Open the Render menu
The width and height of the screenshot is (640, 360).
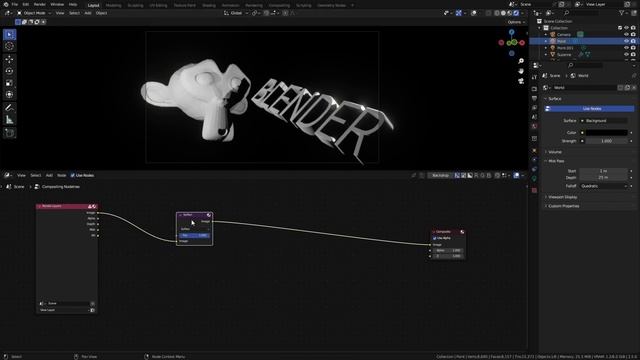pos(40,4)
